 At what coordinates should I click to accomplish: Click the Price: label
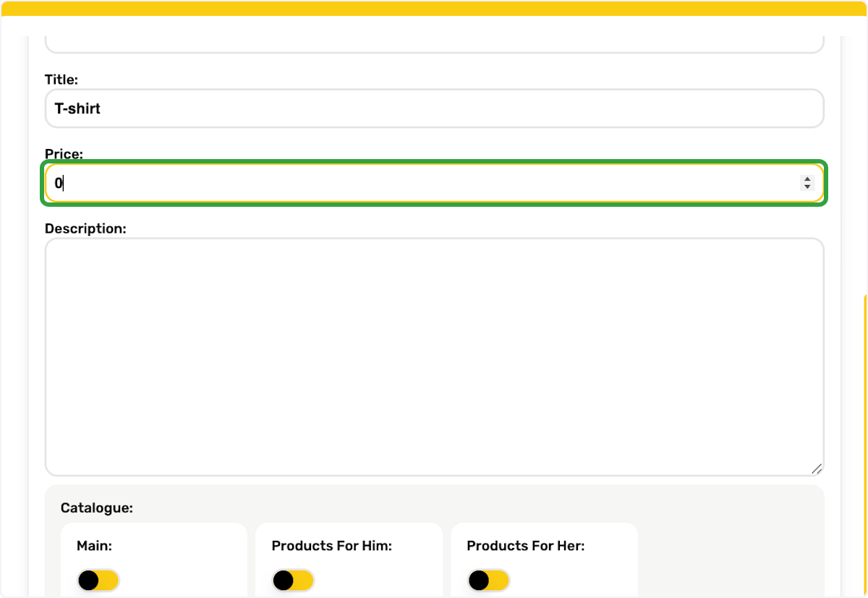(64, 153)
